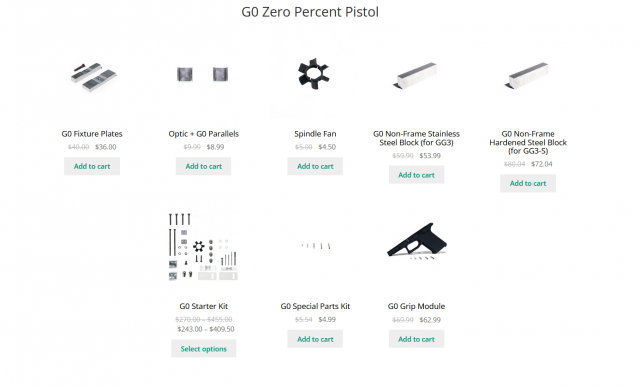Add G0 Grip Module to cart
The height and width of the screenshot is (386, 640).
point(416,339)
